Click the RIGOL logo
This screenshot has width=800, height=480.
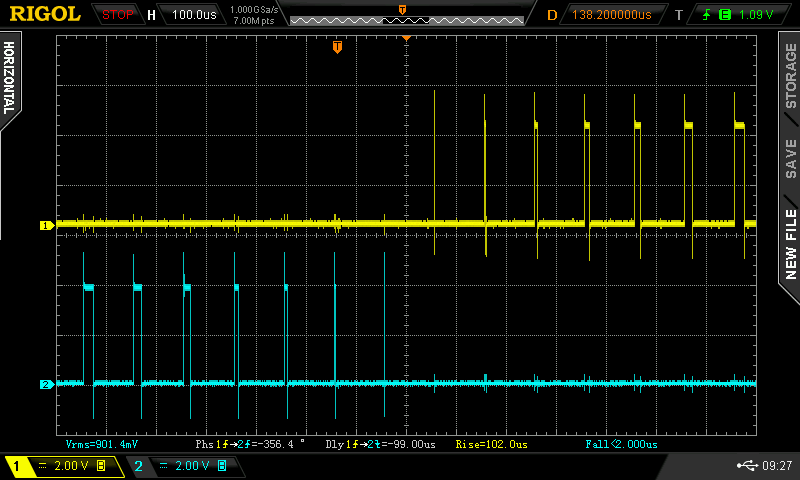(45, 14)
